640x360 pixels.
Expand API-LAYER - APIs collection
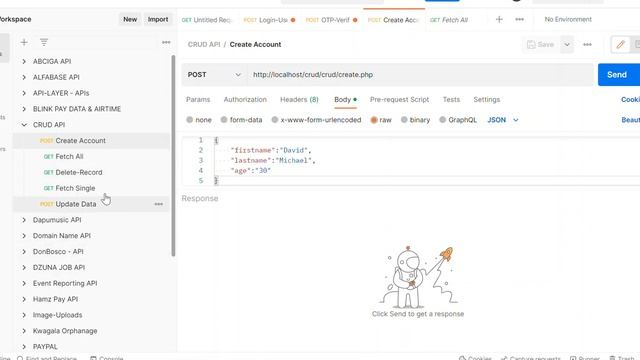click(24, 93)
